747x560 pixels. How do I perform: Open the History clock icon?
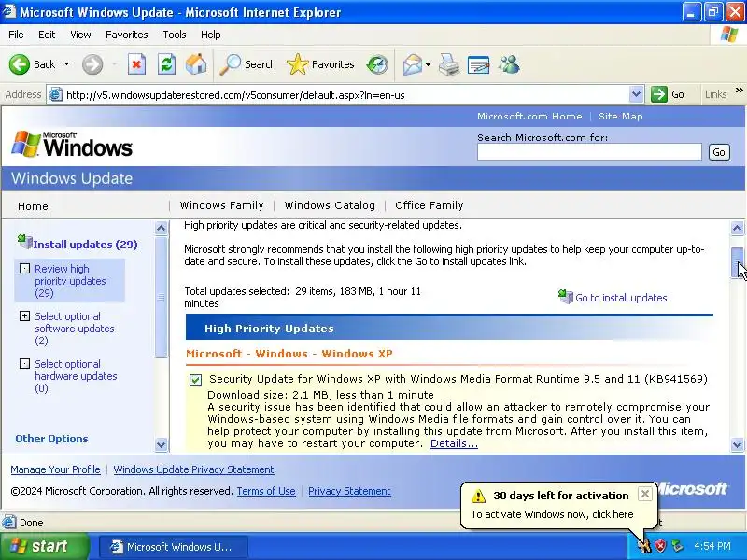click(377, 64)
